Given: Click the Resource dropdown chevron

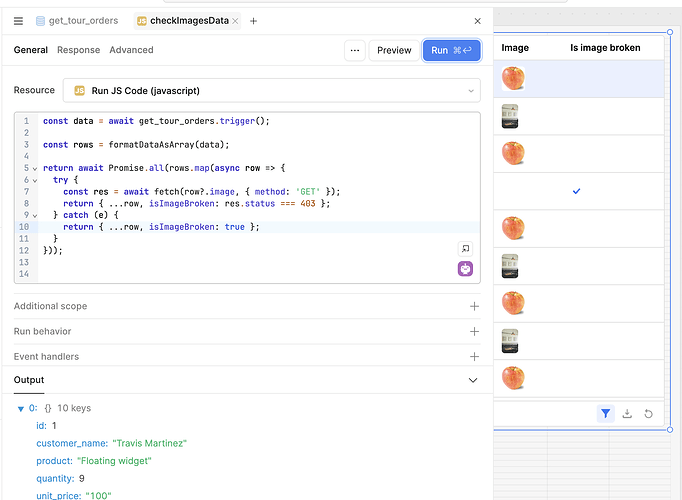Looking at the screenshot, I should pyautogui.click(x=471, y=91).
